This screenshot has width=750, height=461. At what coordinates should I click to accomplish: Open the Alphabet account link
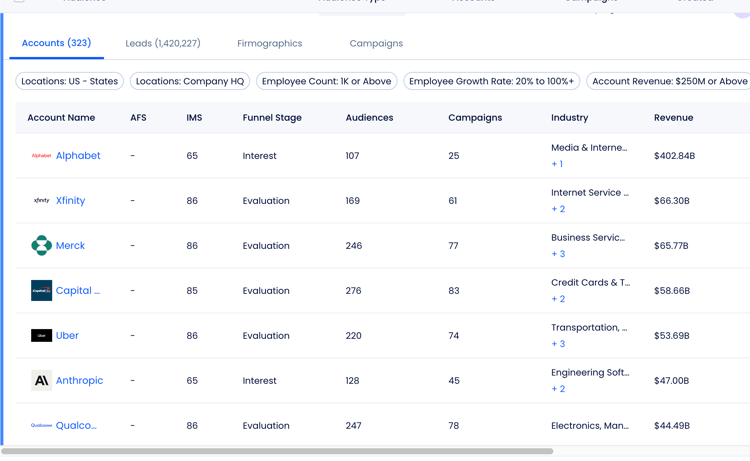[x=78, y=155]
